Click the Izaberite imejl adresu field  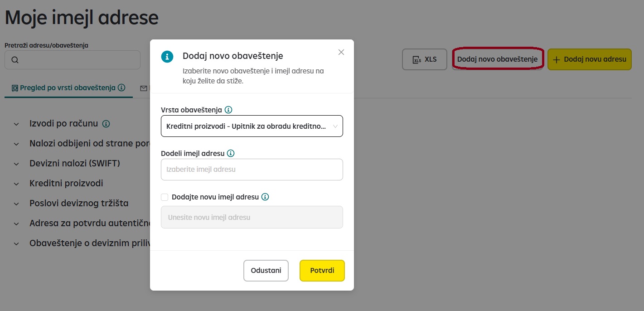[x=252, y=170]
